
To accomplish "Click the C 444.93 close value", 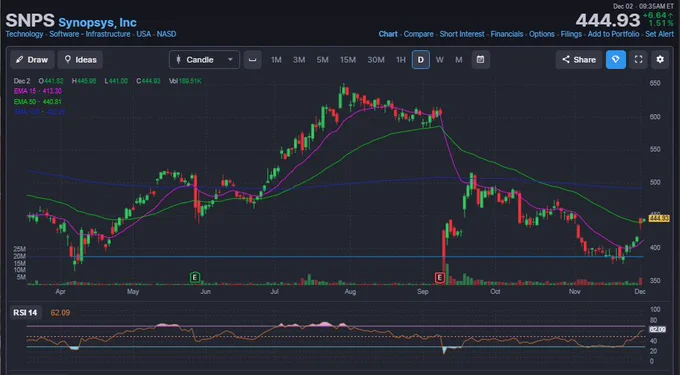I will [x=148, y=81].
